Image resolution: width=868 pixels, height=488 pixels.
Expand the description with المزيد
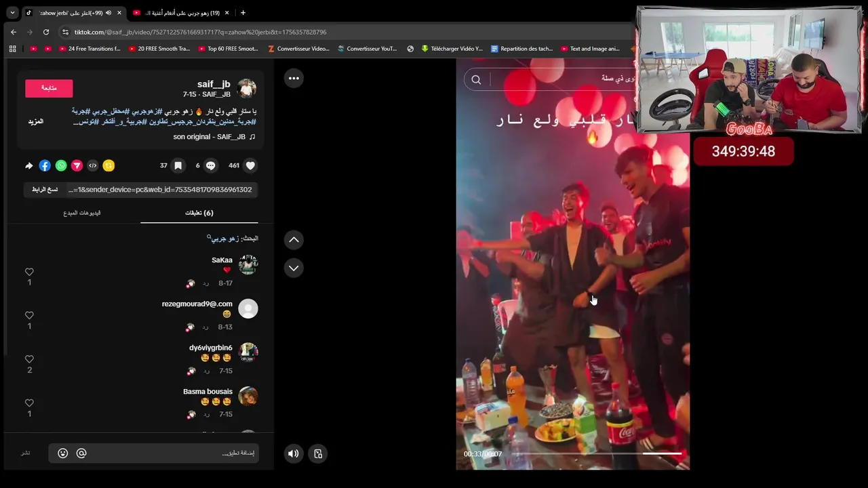(x=35, y=121)
